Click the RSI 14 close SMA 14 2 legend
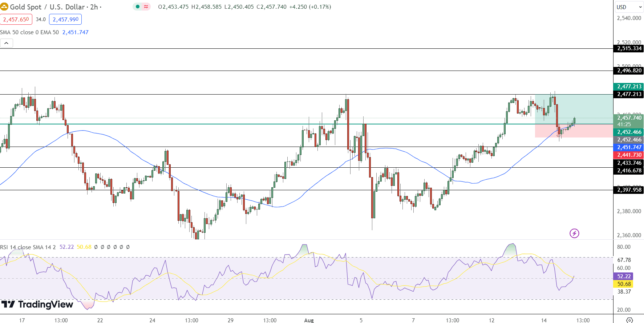 click(x=28, y=247)
